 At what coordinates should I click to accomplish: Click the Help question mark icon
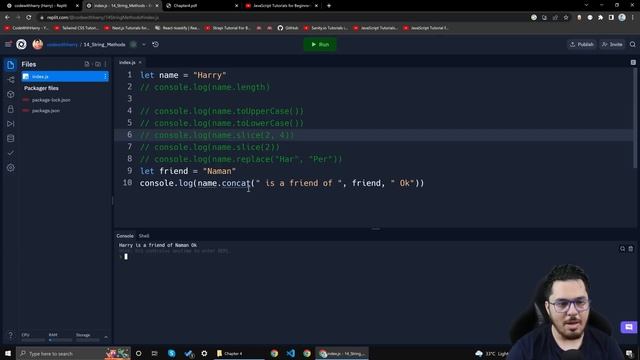[11, 336]
